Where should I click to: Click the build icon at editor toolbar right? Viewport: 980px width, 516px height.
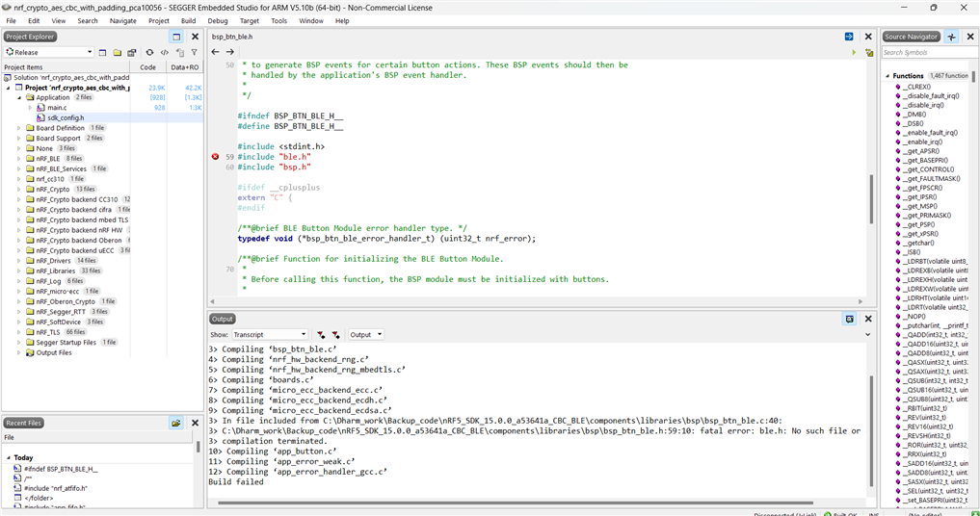[869, 53]
